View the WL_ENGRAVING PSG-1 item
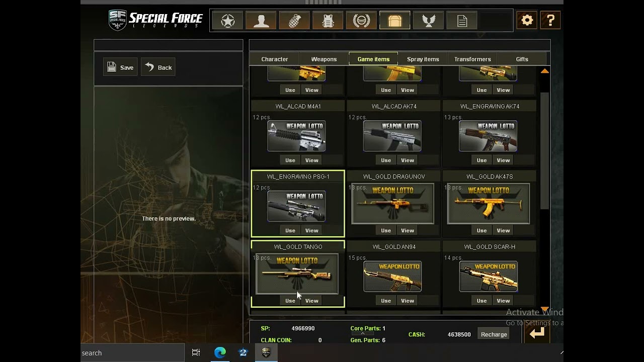 coord(312,230)
